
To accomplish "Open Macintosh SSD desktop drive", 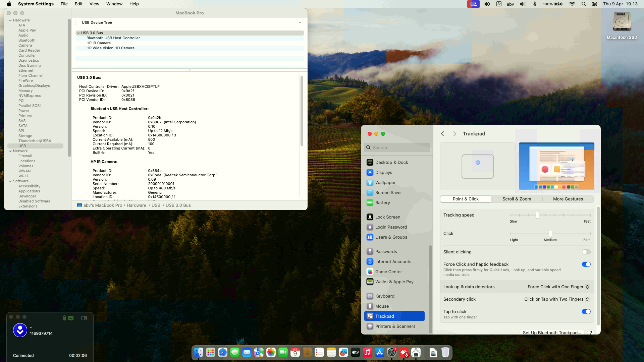I will pos(622,26).
